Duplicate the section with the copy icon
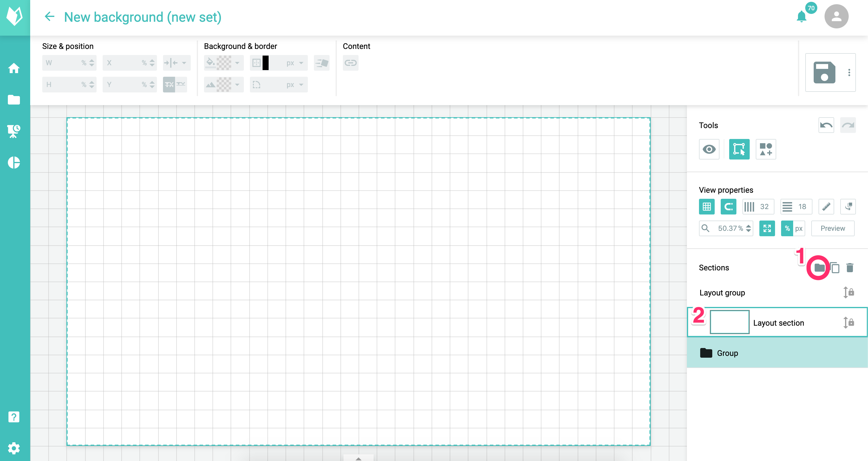 [834, 268]
